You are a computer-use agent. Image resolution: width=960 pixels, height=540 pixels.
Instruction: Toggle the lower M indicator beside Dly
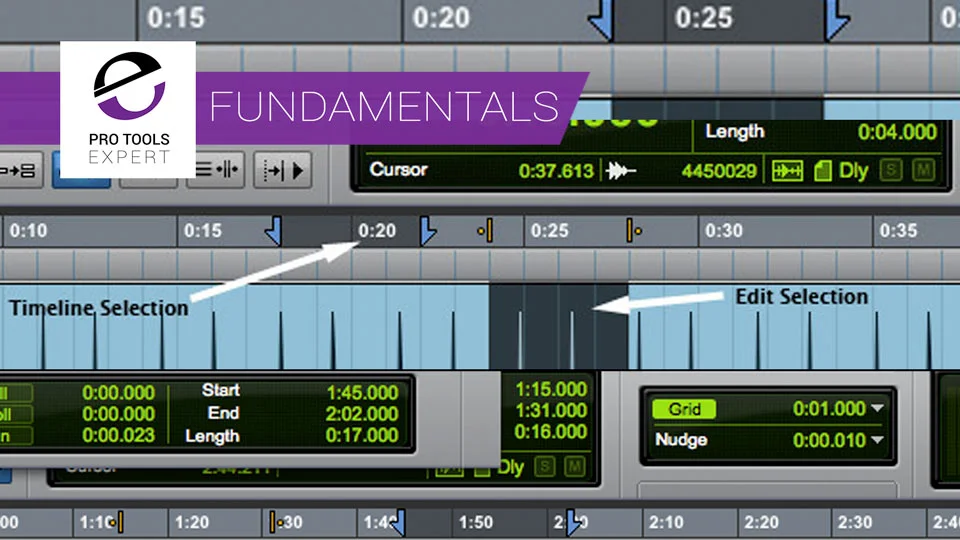point(574,468)
